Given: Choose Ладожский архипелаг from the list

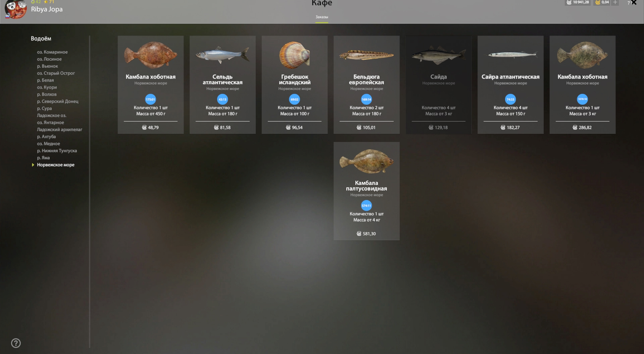Looking at the screenshot, I should click(59, 130).
